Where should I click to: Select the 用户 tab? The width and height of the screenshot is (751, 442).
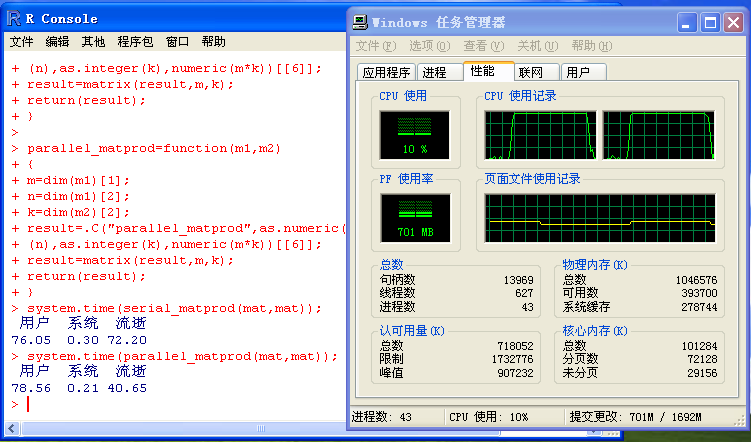(x=577, y=72)
